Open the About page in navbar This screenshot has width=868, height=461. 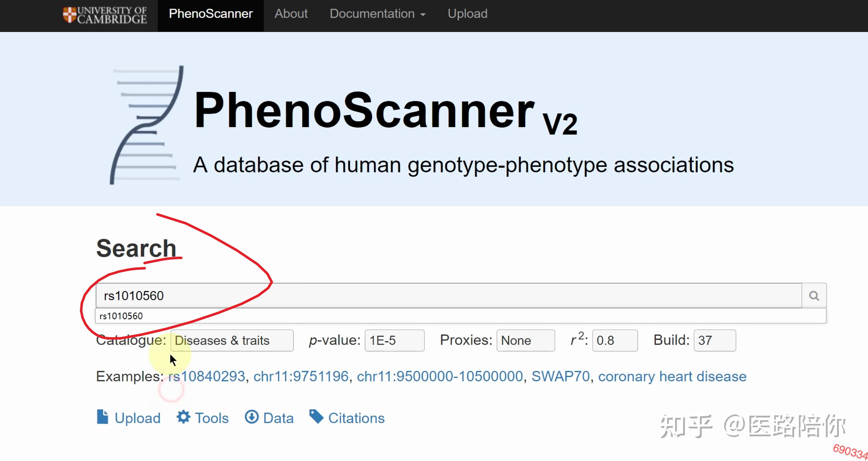(291, 14)
